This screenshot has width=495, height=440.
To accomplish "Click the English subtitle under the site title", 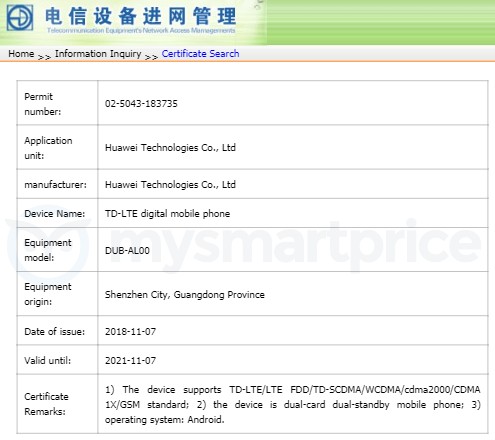I will point(141,30).
